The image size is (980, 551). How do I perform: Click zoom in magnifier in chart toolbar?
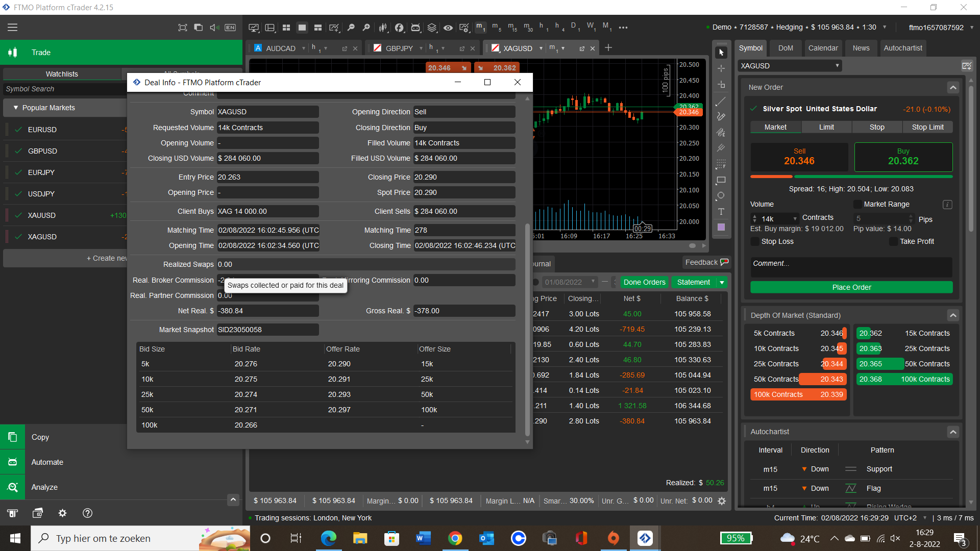[x=366, y=28]
